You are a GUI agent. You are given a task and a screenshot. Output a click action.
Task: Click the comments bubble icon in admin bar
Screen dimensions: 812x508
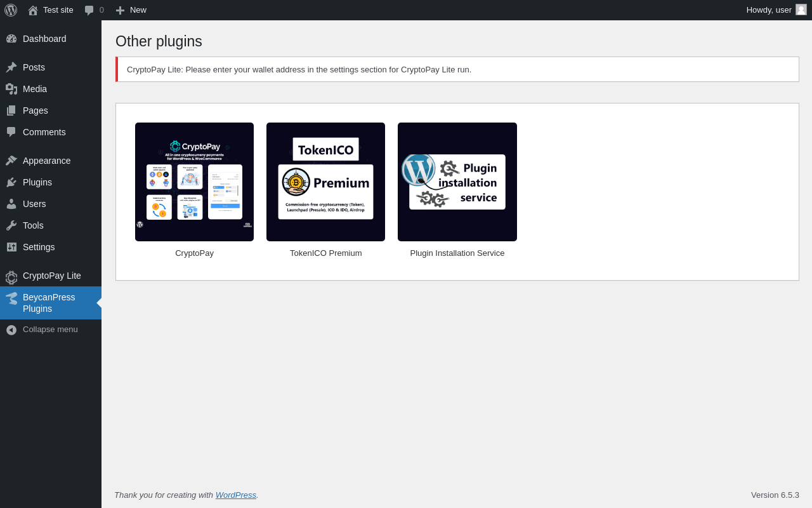[x=89, y=10]
